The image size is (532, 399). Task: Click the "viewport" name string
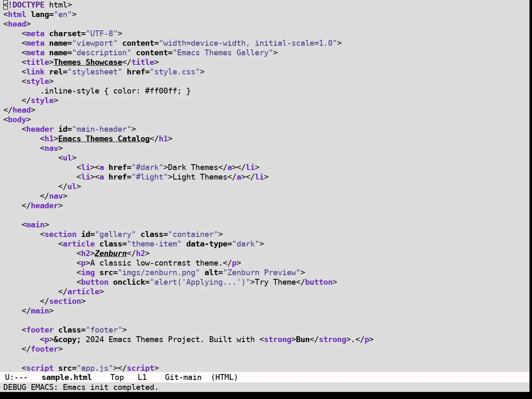point(95,43)
